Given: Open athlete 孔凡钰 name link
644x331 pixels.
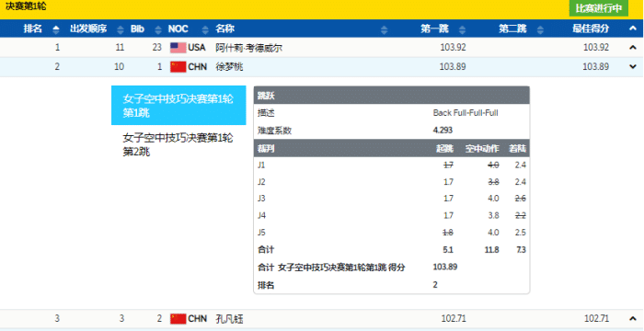Looking at the screenshot, I should pyautogui.click(x=229, y=319).
